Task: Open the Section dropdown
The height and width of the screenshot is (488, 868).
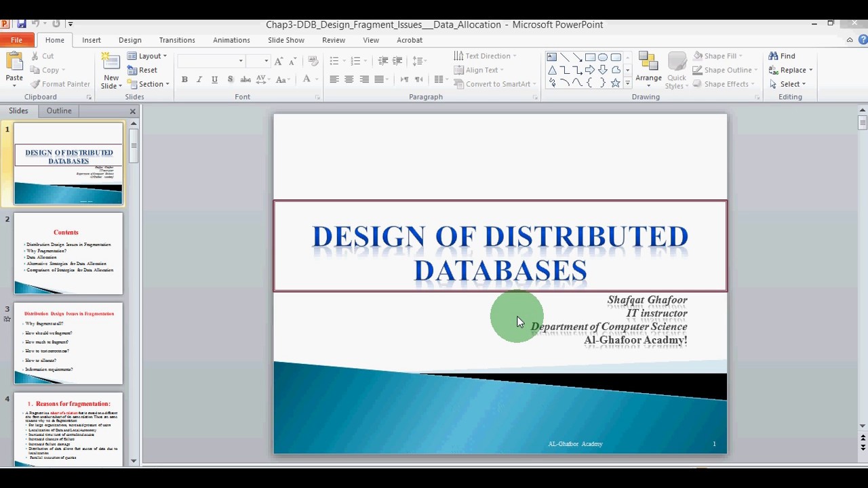Action: click(149, 84)
